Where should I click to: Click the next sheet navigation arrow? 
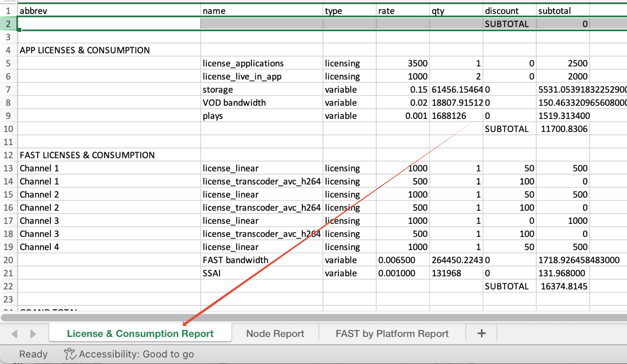click(33, 334)
